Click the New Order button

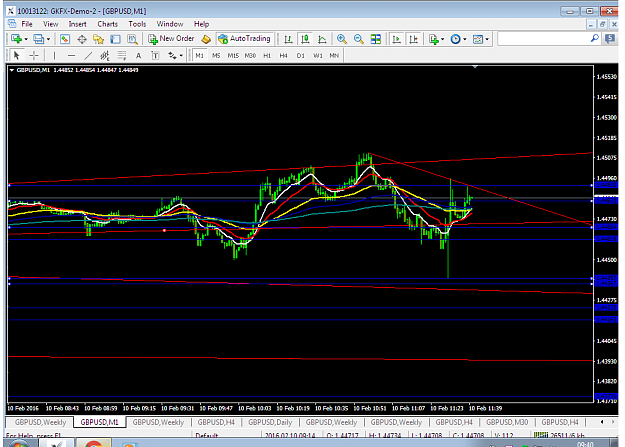[x=171, y=39]
